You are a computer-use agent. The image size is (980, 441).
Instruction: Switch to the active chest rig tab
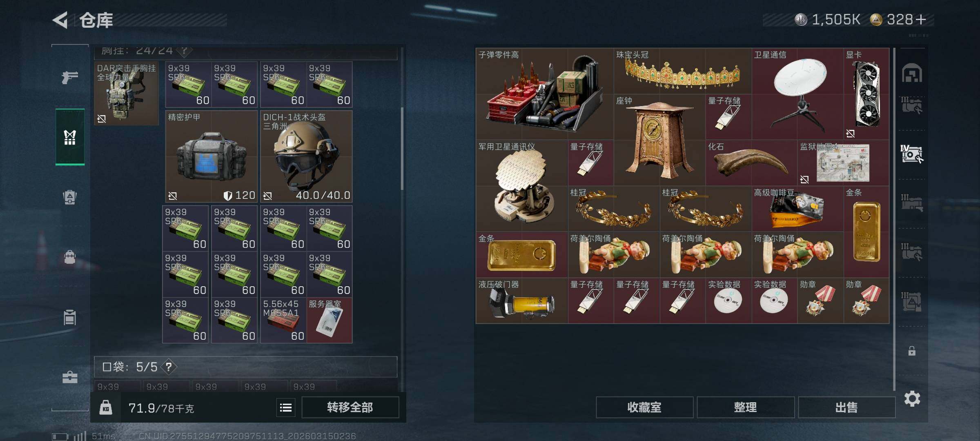click(x=70, y=138)
